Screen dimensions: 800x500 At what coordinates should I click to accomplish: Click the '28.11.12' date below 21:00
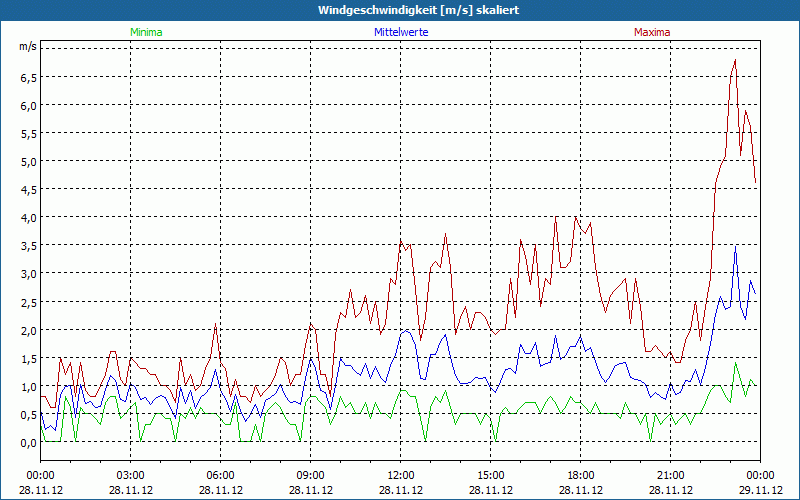coord(670,490)
